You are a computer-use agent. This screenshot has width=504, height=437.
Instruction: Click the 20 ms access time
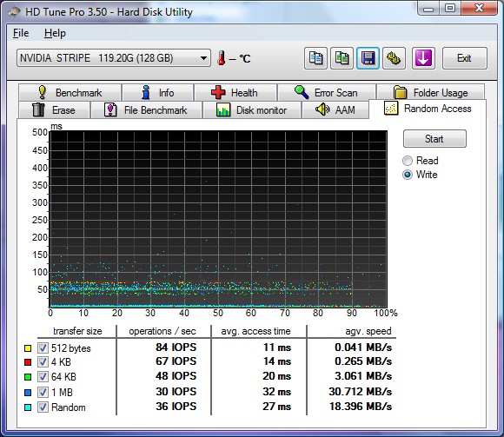pyautogui.click(x=276, y=376)
